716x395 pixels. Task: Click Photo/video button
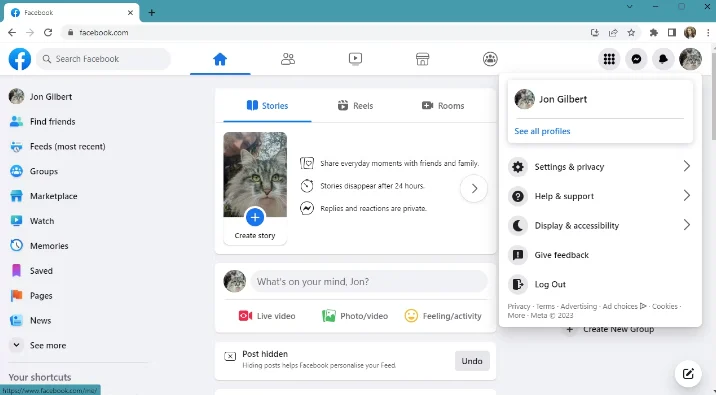[x=355, y=316]
